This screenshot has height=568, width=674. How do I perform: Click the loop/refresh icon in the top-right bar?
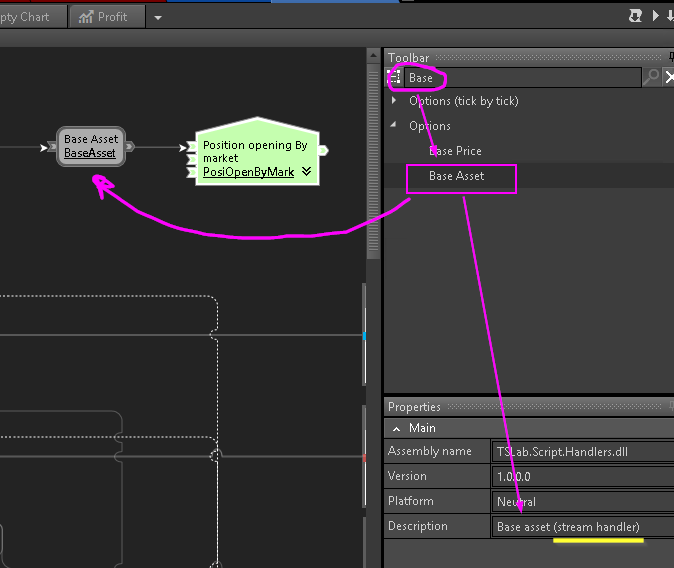(635, 16)
